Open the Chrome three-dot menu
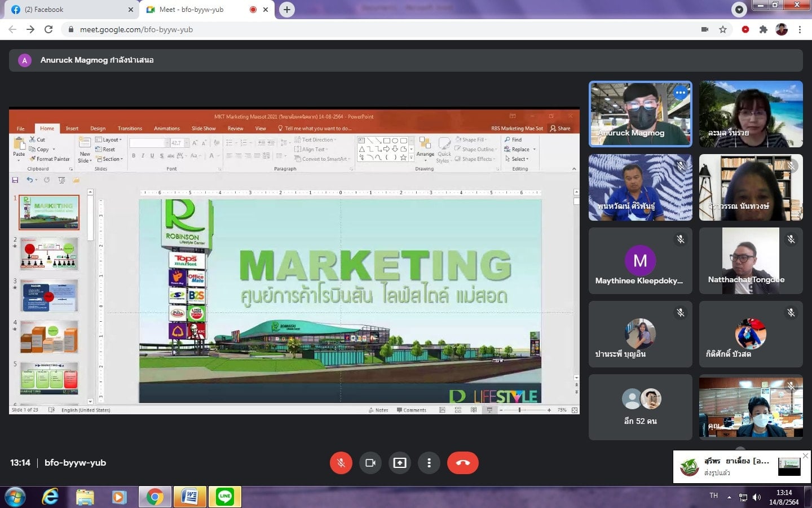The width and height of the screenshot is (812, 508). [x=800, y=29]
